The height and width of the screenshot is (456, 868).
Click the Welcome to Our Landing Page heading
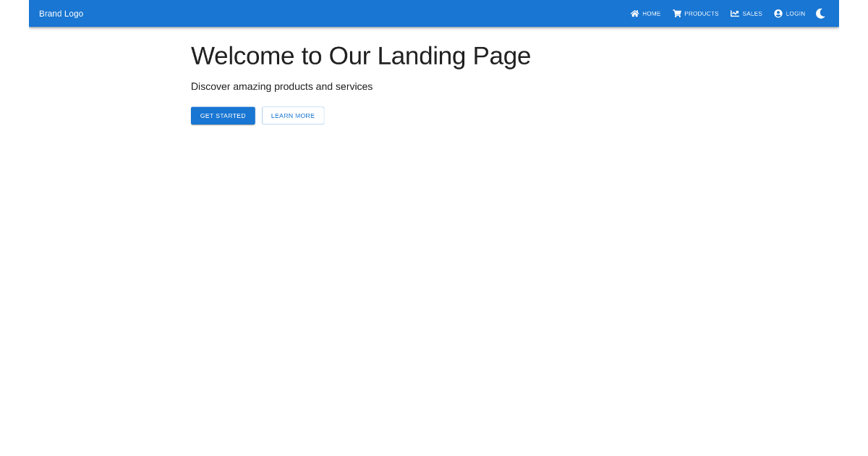click(360, 56)
